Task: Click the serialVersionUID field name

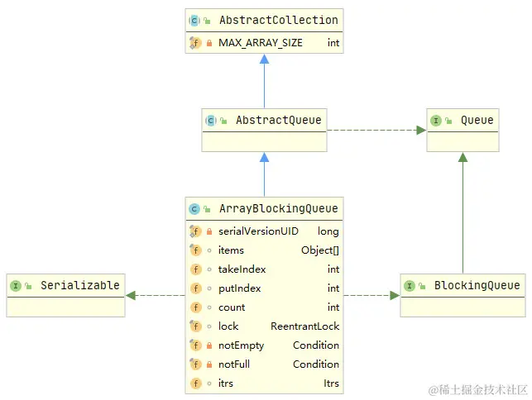Action: click(x=258, y=231)
